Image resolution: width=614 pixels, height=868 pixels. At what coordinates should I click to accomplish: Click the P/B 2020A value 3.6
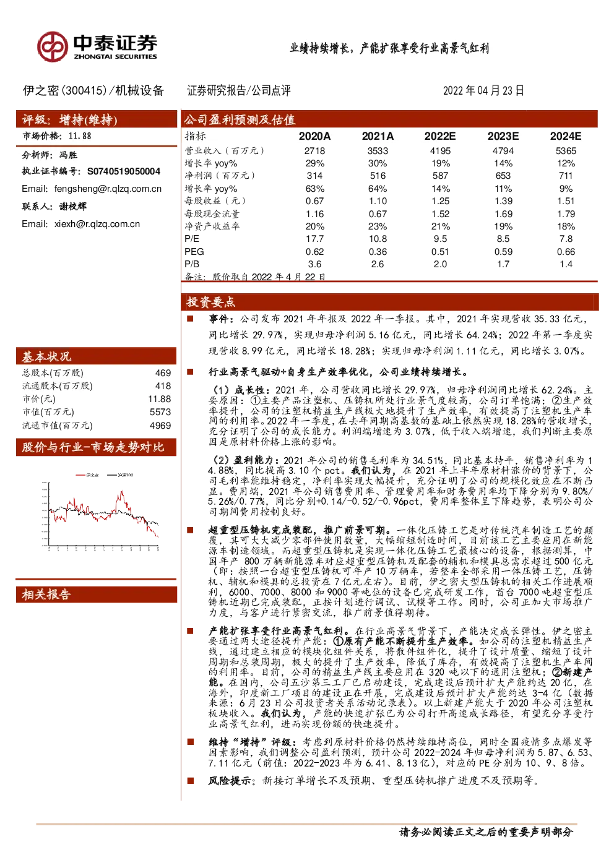tap(314, 264)
